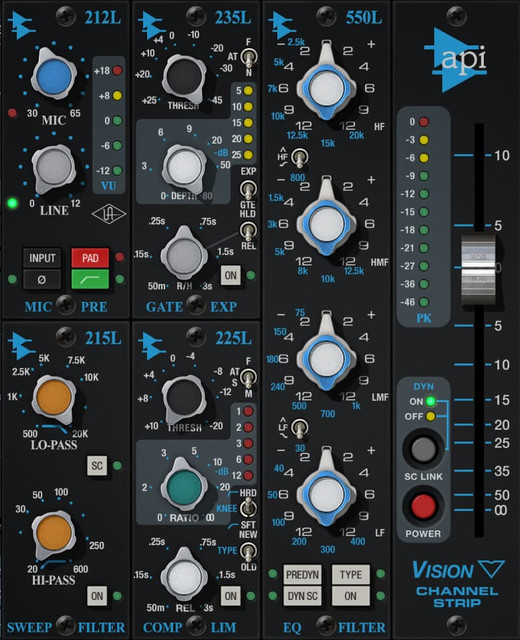
Task: Click the +10 mark on fader scale
Action: pyautogui.click(x=502, y=156)
